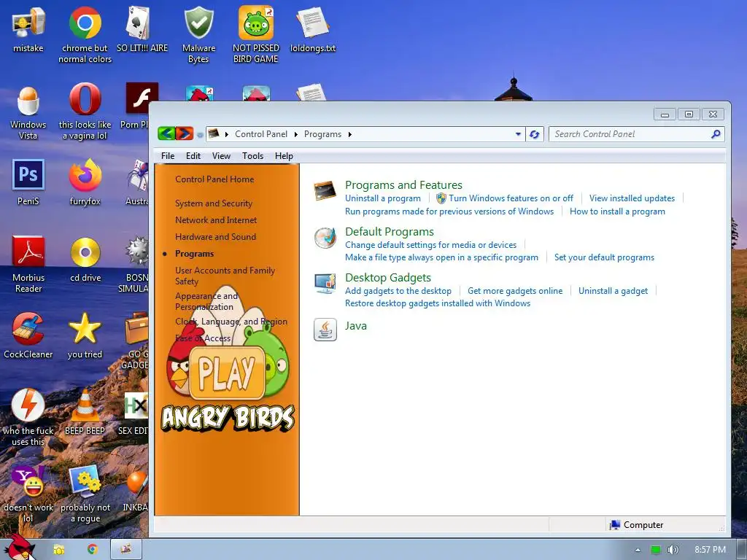Screen dimensions: 747x560
Task: Open the Tools menu
Action: pos(252,156)
